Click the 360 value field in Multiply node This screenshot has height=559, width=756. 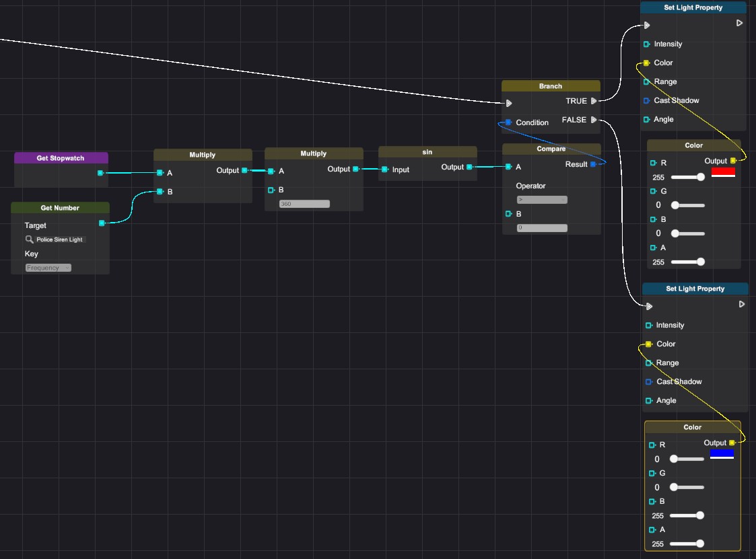(x=304, y=204)
